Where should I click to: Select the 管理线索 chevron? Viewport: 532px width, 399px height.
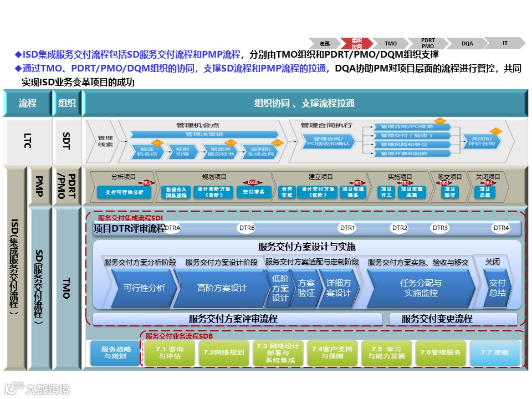tap(105, 141)
